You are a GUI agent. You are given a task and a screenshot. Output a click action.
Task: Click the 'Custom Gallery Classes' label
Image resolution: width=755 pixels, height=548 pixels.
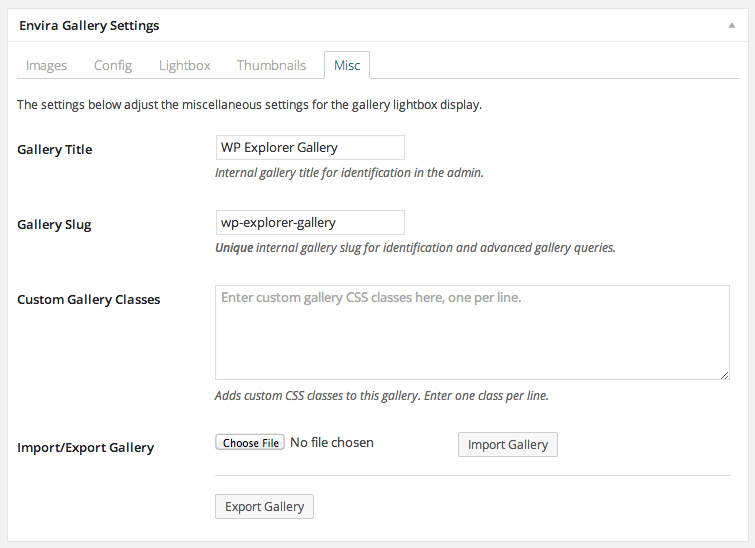click(89, 300)
